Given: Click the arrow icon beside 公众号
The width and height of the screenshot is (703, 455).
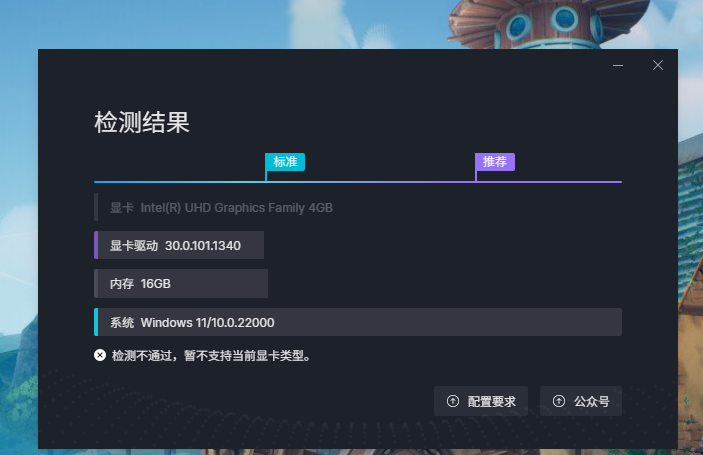Looking at the screenshot, I should click(x=559, y=401).
